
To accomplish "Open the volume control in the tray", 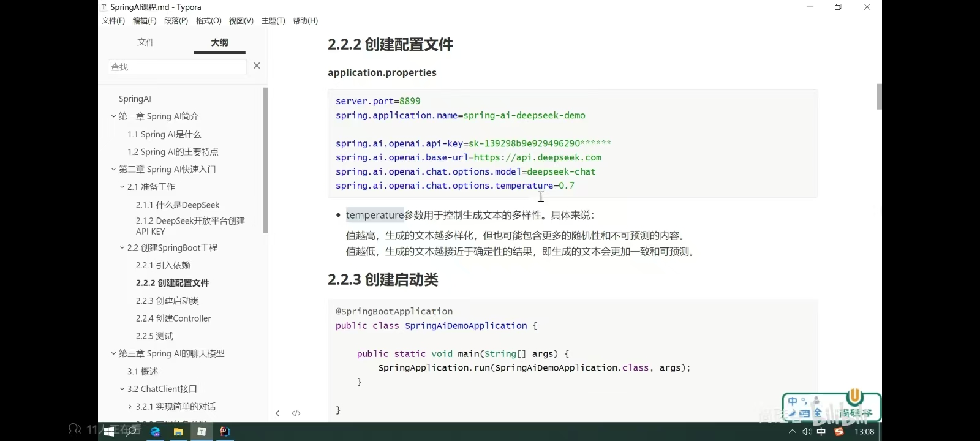I will point(807,432).
